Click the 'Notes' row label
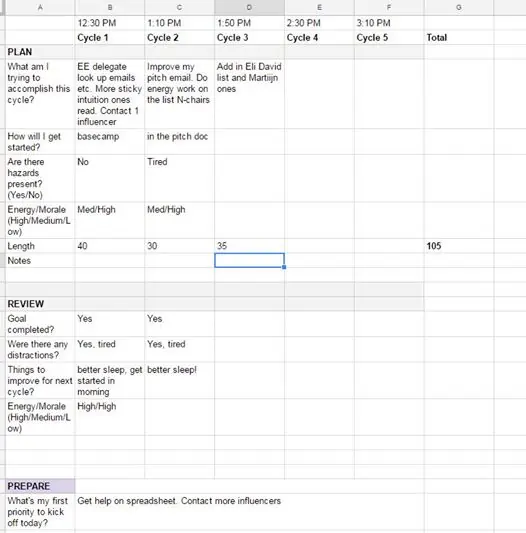Viewport: 526px width, 533px height. click(40, 260)
